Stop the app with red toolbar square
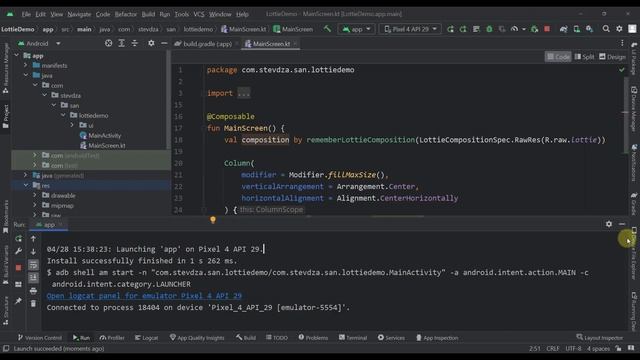The height and width of the screenshot is (360, 640). [x=547, y=29]
